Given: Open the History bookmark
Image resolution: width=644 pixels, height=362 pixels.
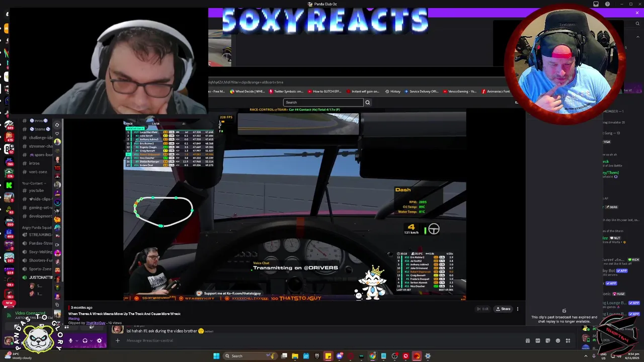Looking at the screenshot, I should [x=393, y=92].
